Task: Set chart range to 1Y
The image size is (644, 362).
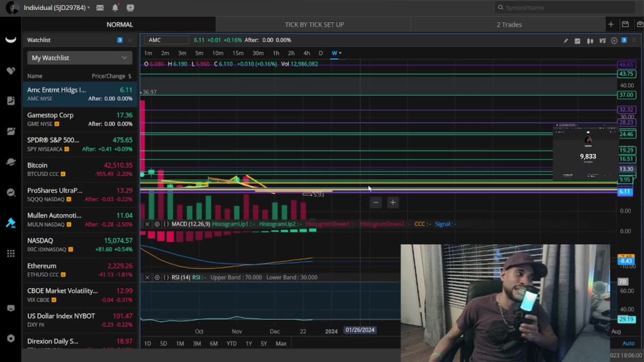Action: click(x=249, y=343)
